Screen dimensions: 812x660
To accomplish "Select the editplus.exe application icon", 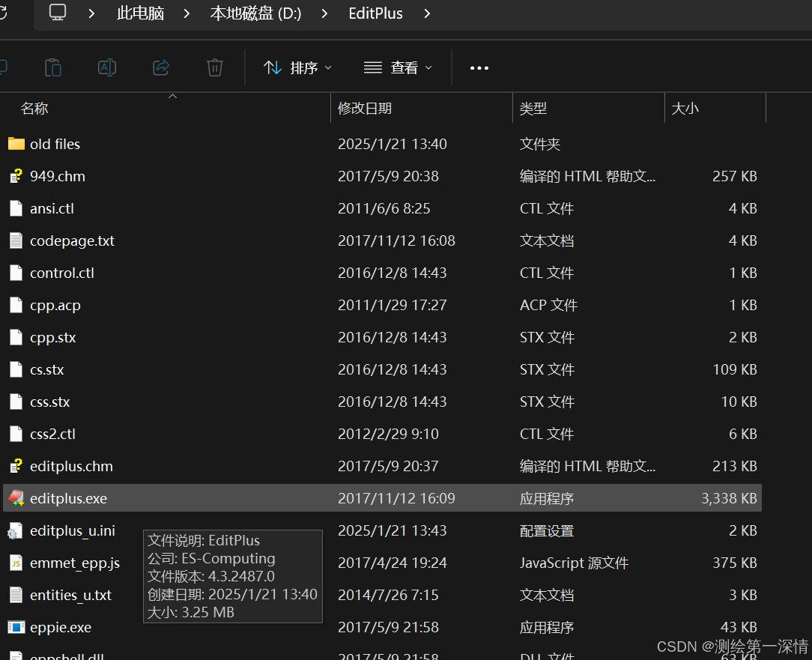I will (16, 498).
